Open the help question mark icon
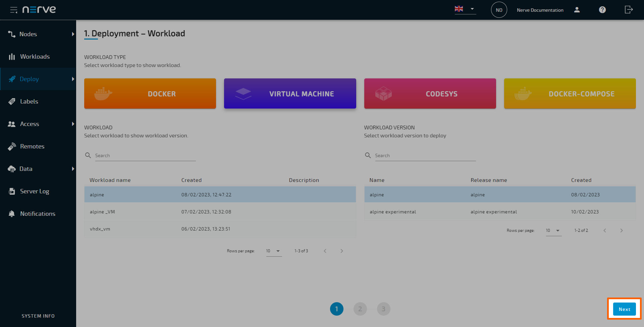Image resolution: width=644 pixels, height=327 pixels. coord(602,10)
